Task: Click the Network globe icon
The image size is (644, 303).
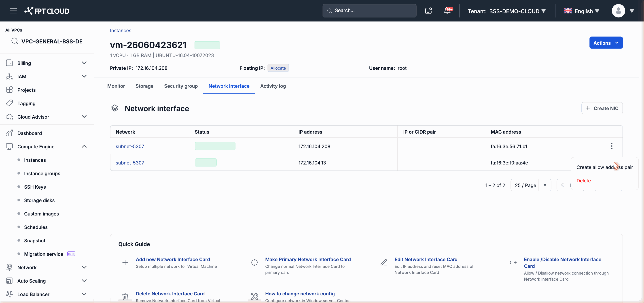Action: (9, 267)
